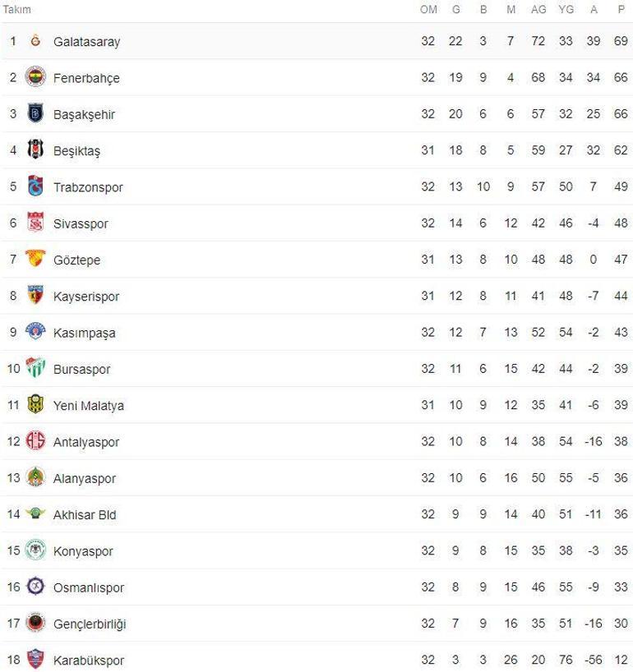Click the Antalyaspor team crest
Image resolution: width=633 pixels, height=672 pixels.
(x=35, y=442)
